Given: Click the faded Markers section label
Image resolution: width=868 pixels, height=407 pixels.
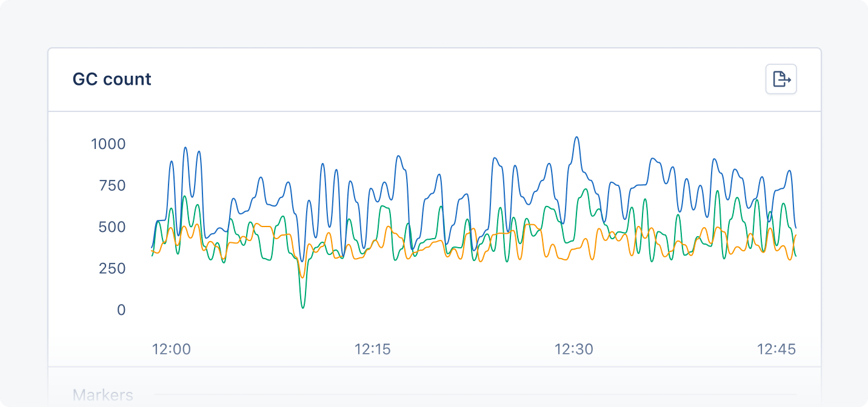Looking at the screenshot, I should click(103, 395).
